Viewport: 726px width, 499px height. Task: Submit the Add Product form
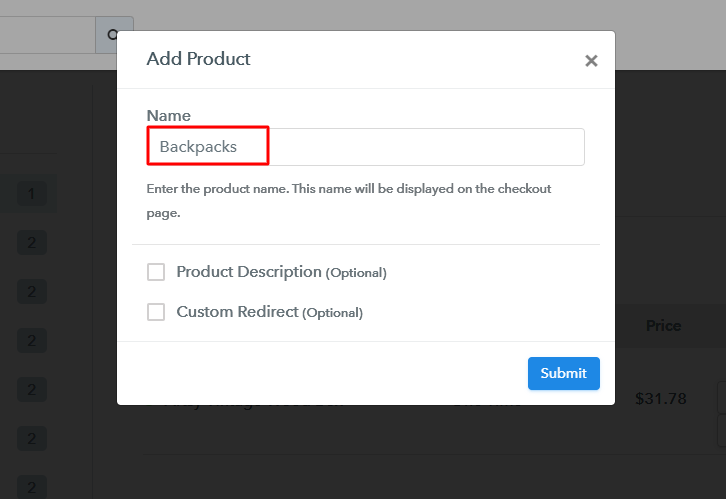click(x=563, y=373)
